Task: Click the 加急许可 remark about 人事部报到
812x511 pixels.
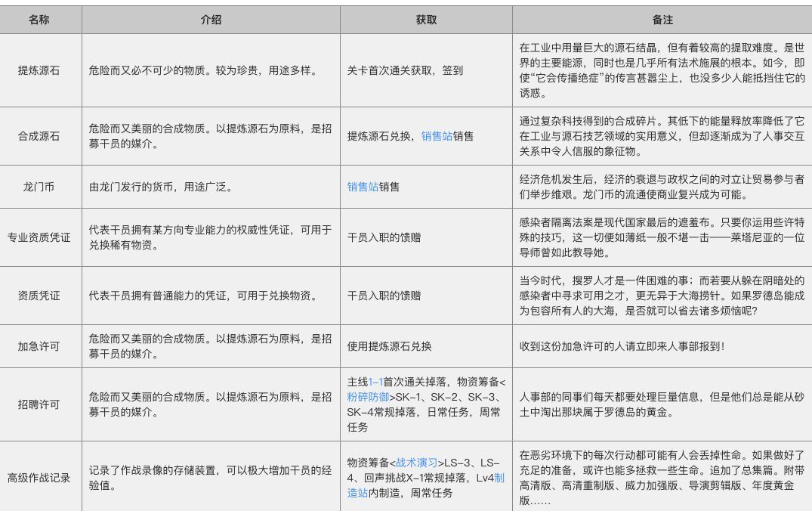Action: pos(622,347)
